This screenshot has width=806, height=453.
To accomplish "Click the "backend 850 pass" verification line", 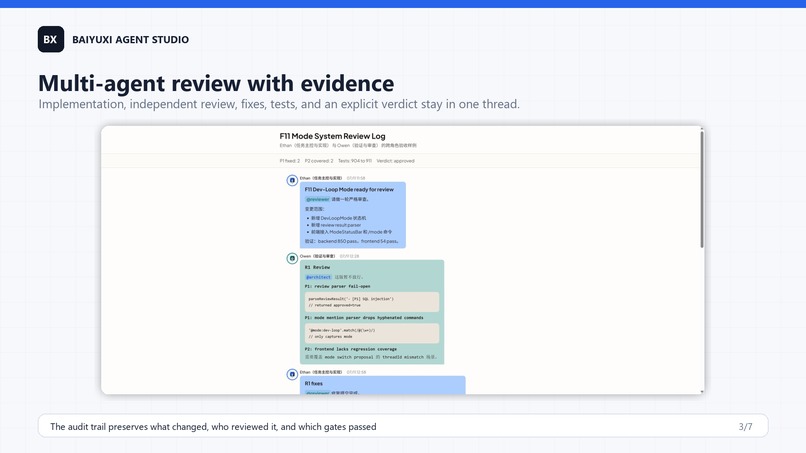I will point(352,241).
